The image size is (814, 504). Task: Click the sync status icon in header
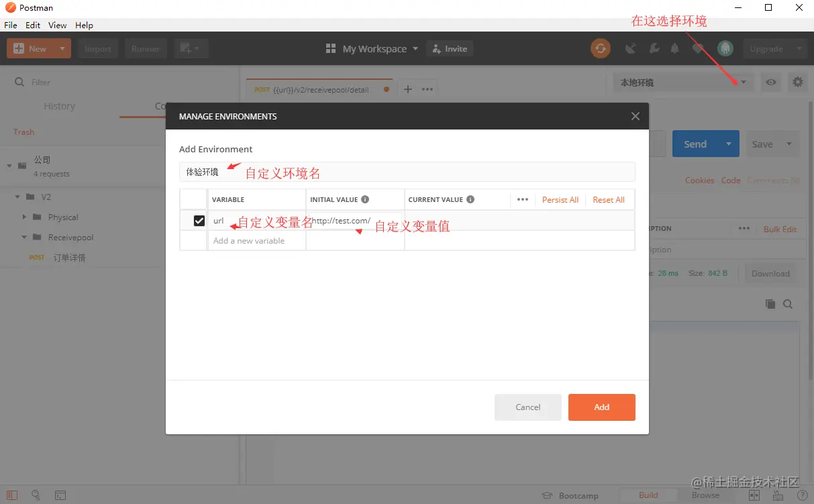click(600, 48)
